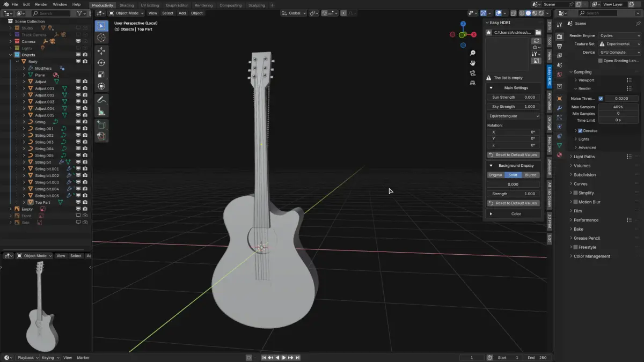Image resolution: width=644 pixels, height=362 pixels.
Task: Open the View Layer properties tab icon
Action: (559, 56)
